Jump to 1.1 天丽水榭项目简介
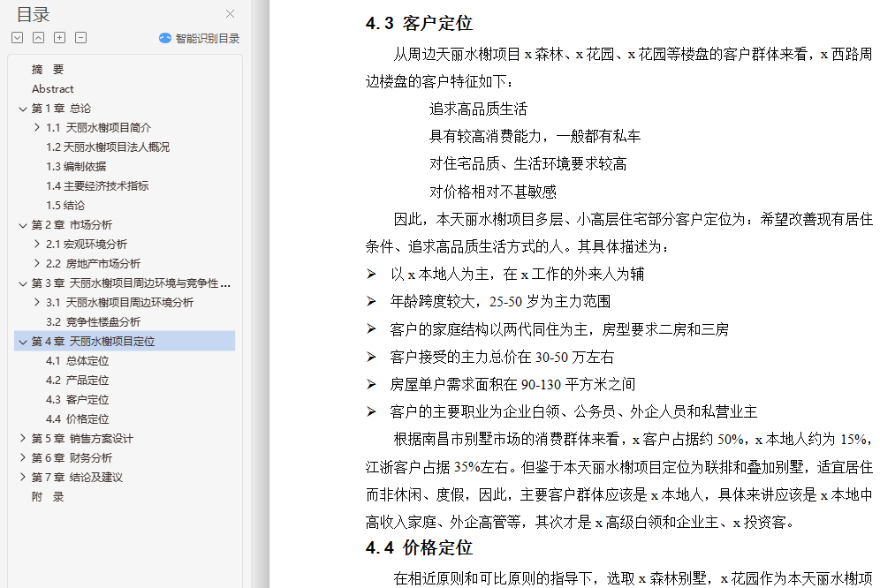The height and width of the screenshot is (588, 880). [99, 128]
